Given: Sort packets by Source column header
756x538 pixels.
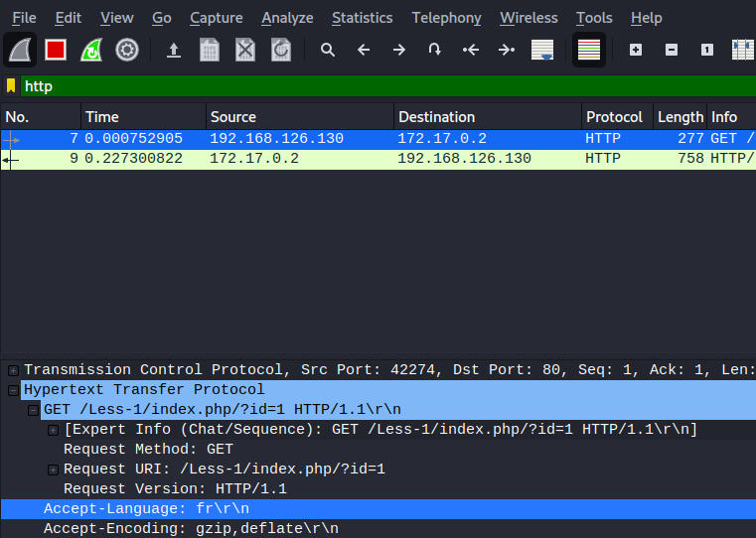Looking at the screenshot, I should (300, 117).
